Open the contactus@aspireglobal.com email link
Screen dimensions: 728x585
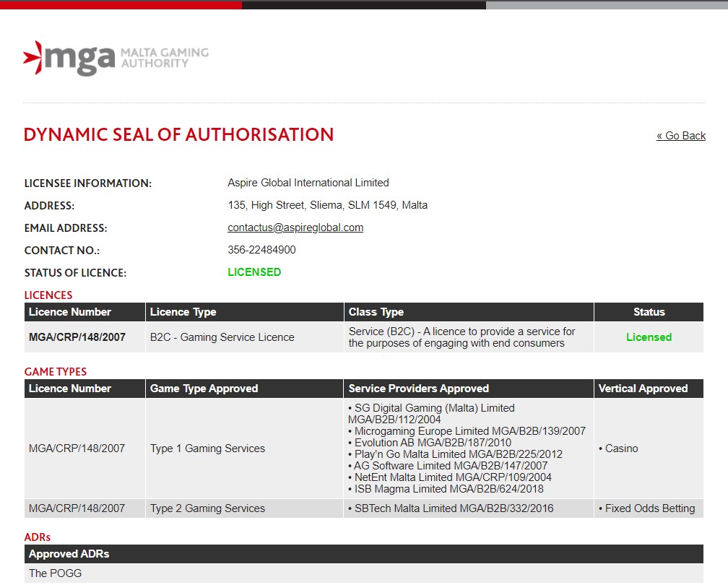[x=295, y=227]
